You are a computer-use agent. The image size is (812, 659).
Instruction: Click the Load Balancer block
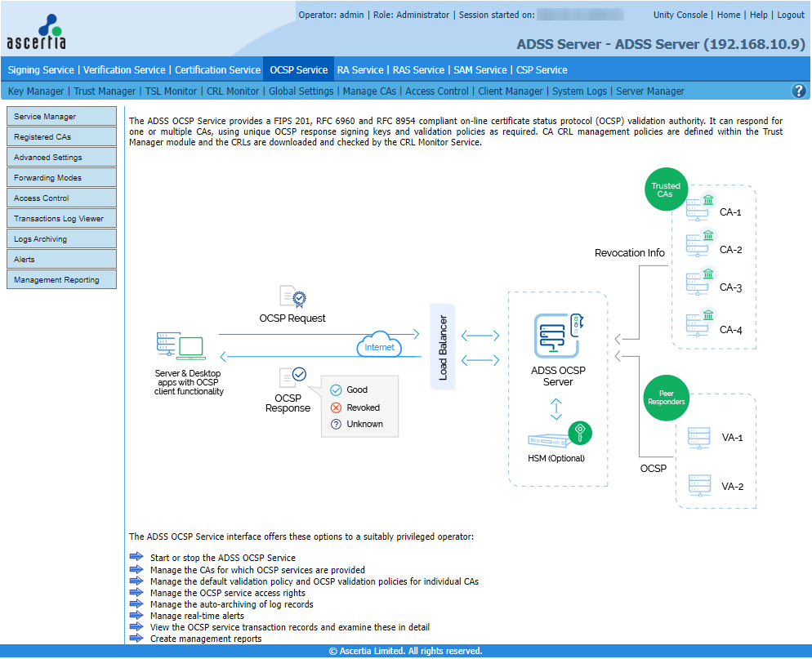point(442,347)
